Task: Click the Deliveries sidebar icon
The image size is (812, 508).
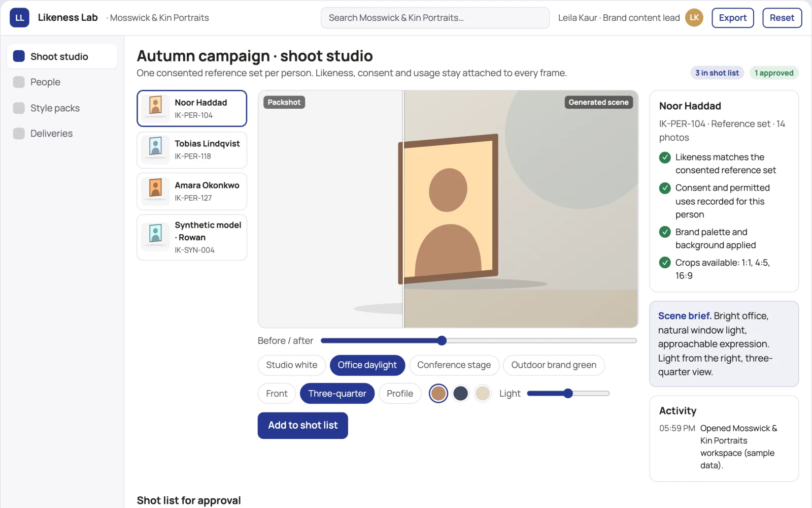Action: click(x=19, y=133)
